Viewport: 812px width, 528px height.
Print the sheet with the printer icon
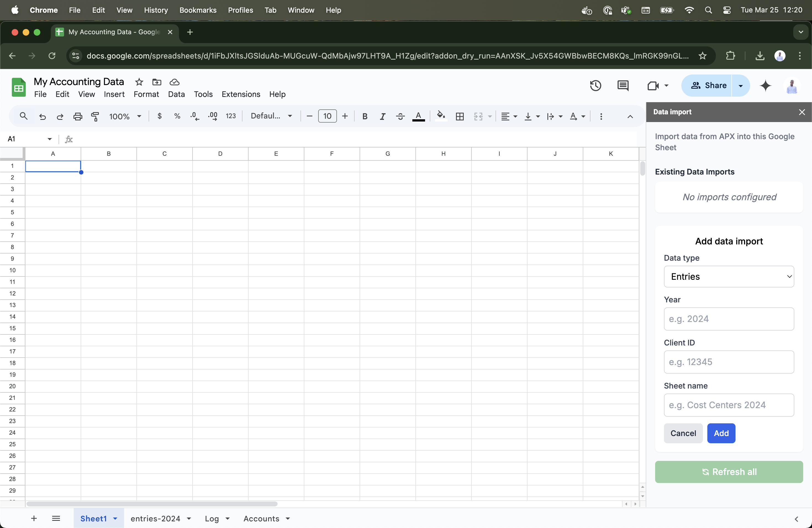click(77, 116)
